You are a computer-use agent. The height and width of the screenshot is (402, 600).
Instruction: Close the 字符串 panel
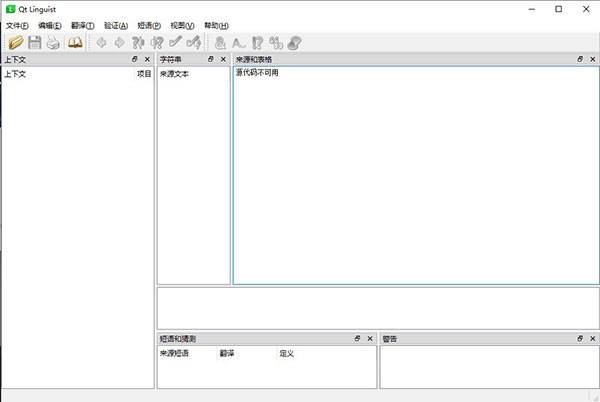tap(223, 59)
